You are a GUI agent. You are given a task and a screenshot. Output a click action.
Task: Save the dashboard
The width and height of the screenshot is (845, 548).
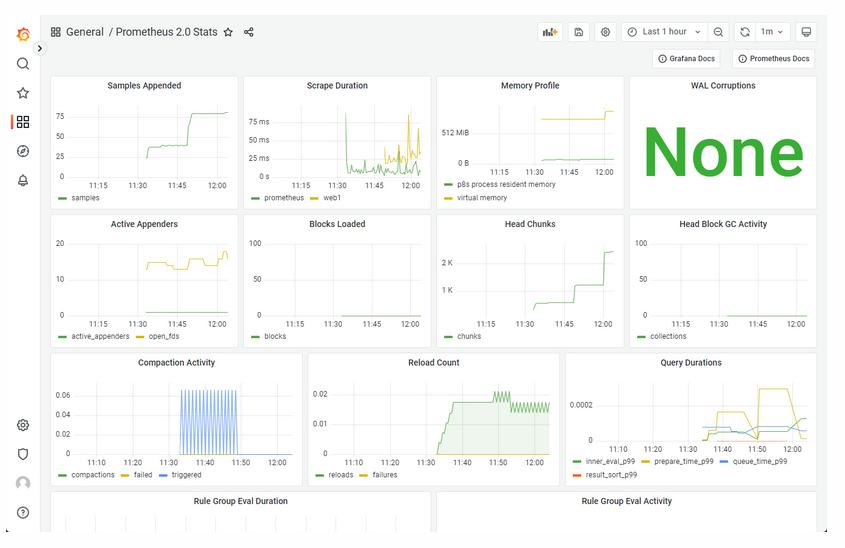pos(578,32)
